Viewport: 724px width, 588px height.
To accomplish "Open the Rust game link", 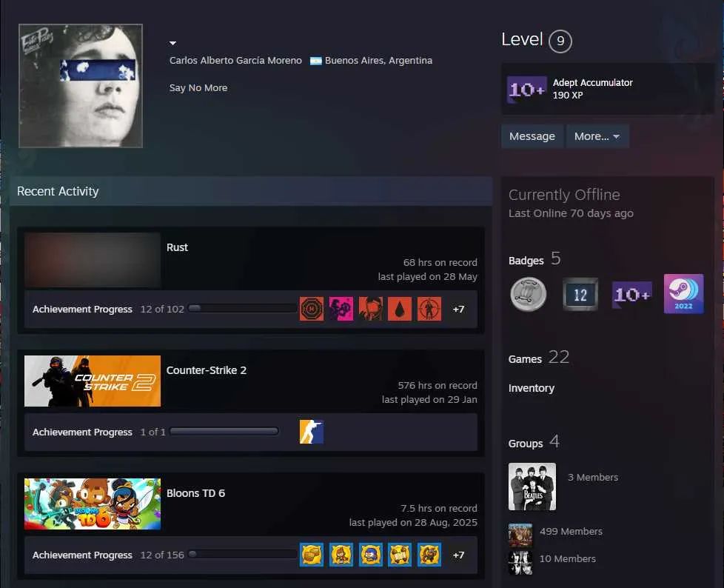I will 177,247.
